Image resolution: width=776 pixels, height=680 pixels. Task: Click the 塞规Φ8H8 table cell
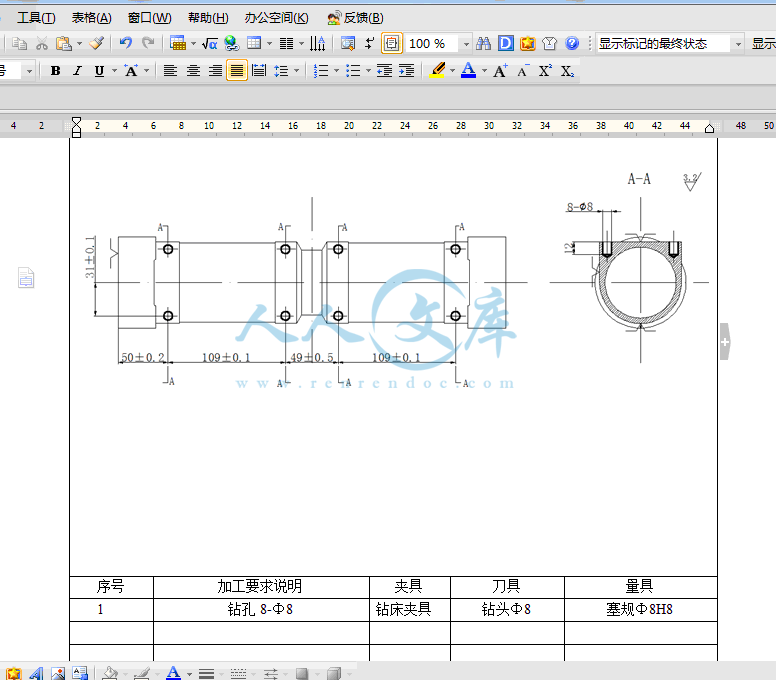tap(640, 610)
